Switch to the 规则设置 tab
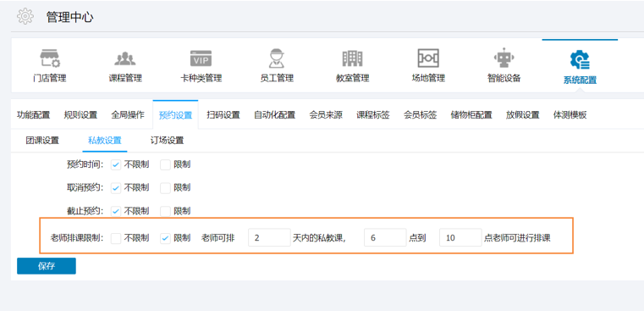This screenshot has height=311, width=644. (80, 114)
